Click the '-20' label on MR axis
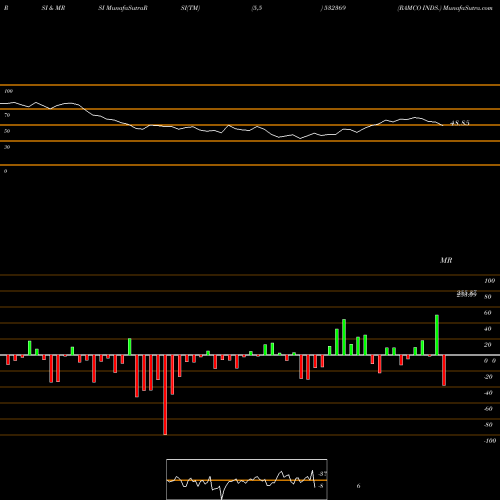The width and height of the screenshot is (500, 500). tap(488, 377)
